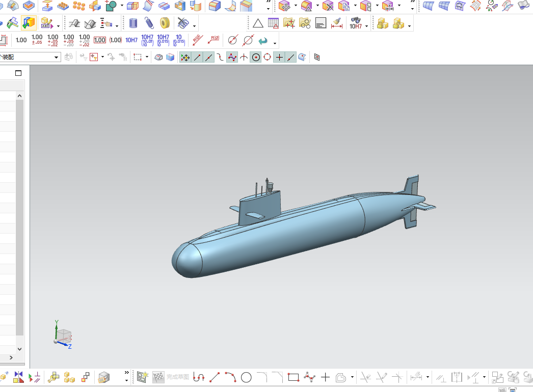The image size is (533, 392).
Task: Open the Unite boolean tool
Action: [111, 6]
